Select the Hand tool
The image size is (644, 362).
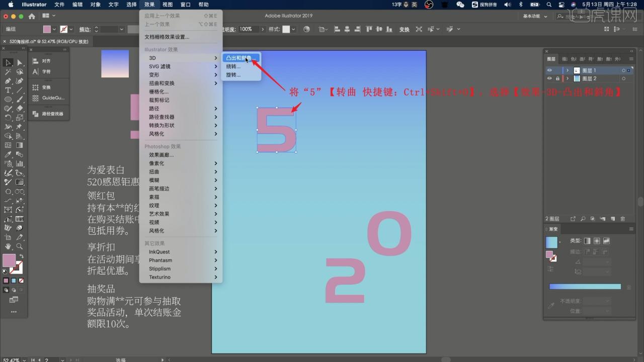click(8, 246)
